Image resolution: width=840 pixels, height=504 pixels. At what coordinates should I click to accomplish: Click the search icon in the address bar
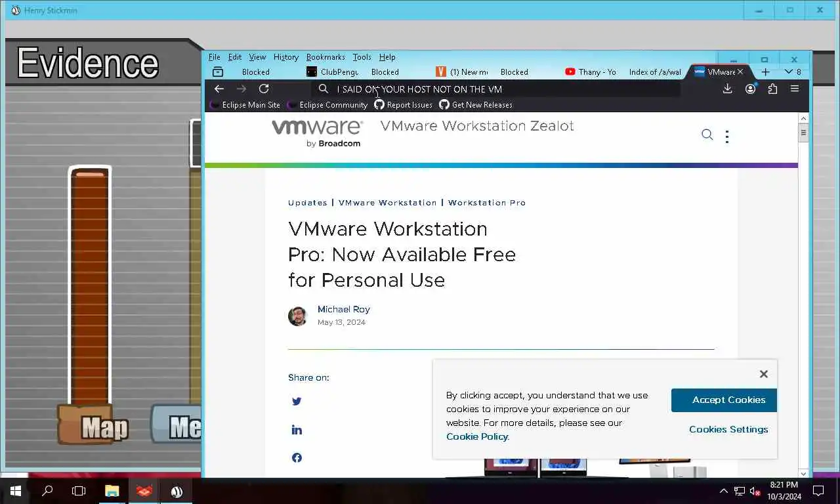point(323,89)
